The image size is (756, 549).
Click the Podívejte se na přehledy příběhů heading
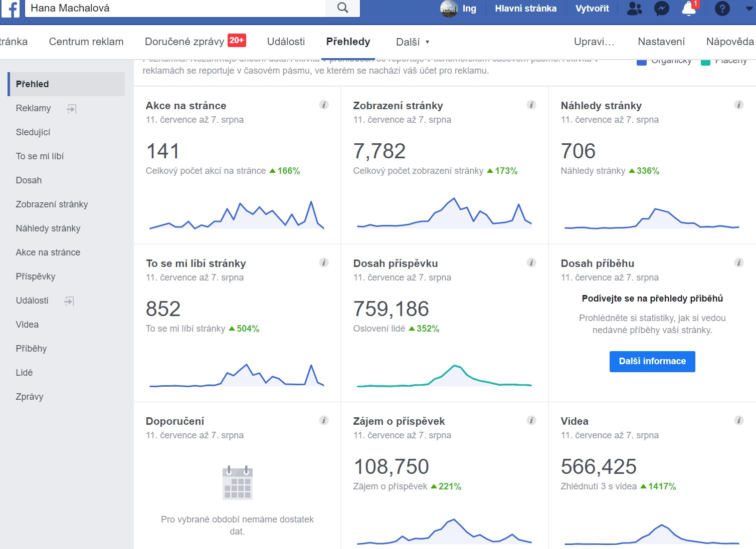click(x=652, y=299)
